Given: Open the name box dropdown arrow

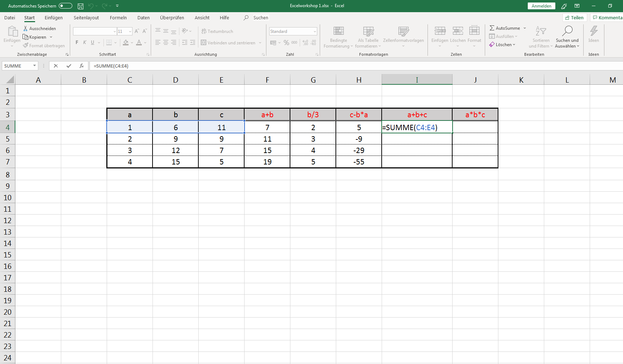Looking at the screenshot, I should tap(34, 66).
